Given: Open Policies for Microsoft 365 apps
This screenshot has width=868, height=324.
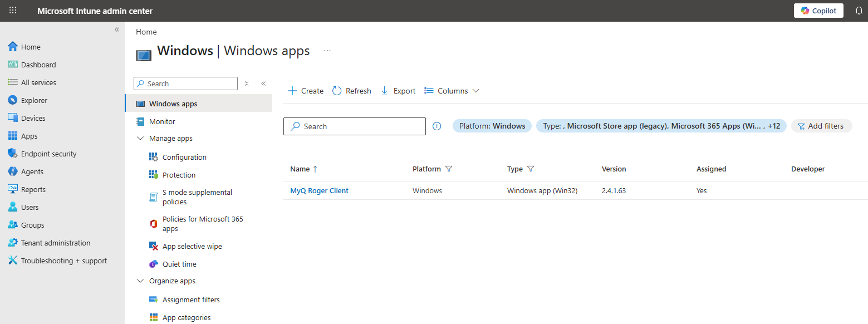Looking at the screenshot, I should (203, 224).
